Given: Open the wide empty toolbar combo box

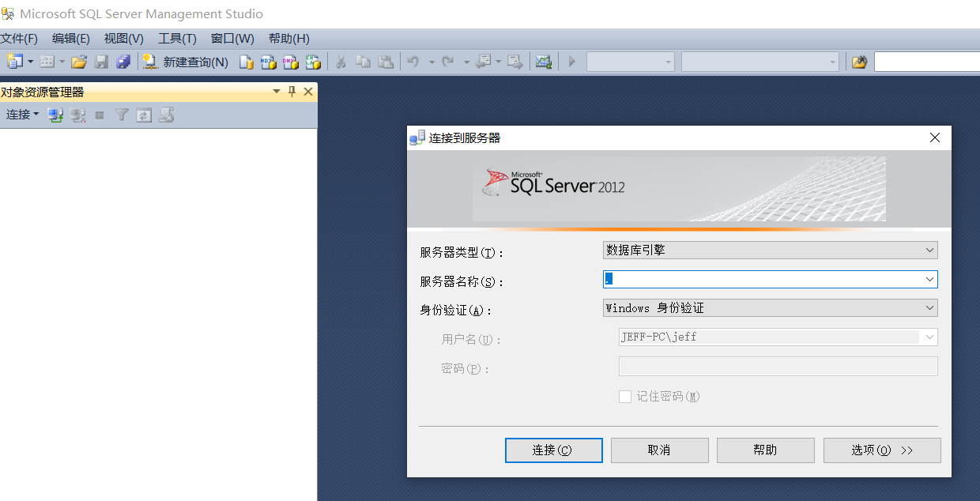Looking at the screenshot, I should point(760,62).
